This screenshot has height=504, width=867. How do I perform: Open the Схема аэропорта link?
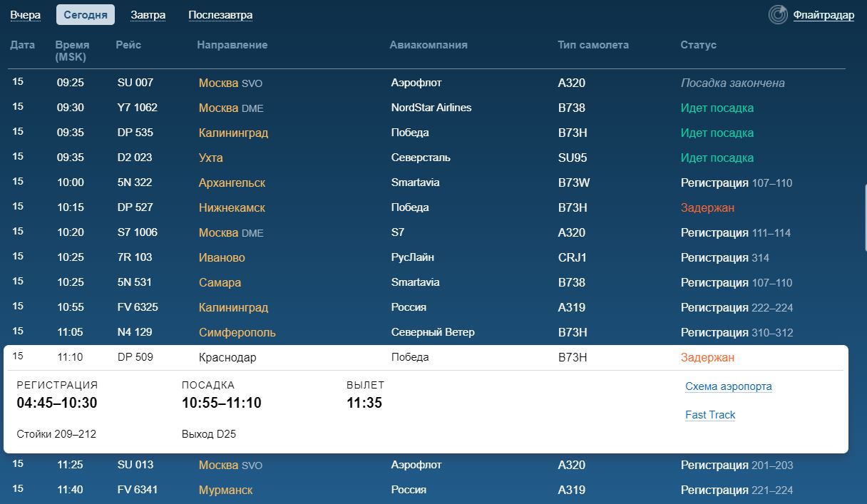coord(728,386)
